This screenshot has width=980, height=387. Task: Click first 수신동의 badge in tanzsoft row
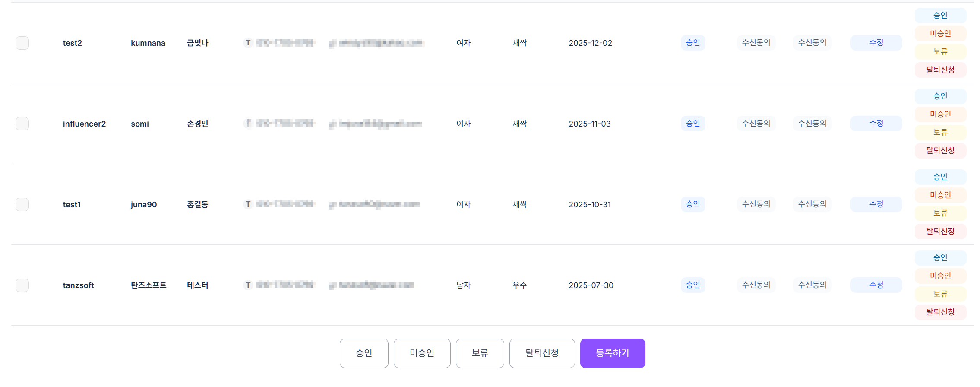pos(756,285)
